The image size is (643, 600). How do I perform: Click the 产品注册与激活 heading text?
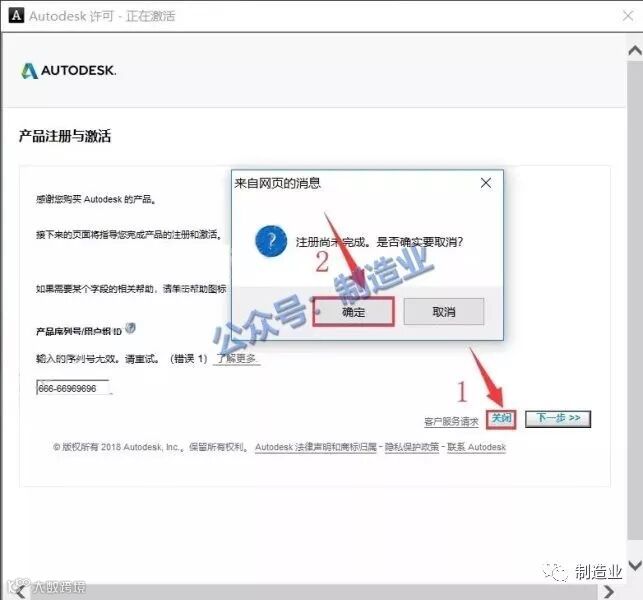coord(65,136)
